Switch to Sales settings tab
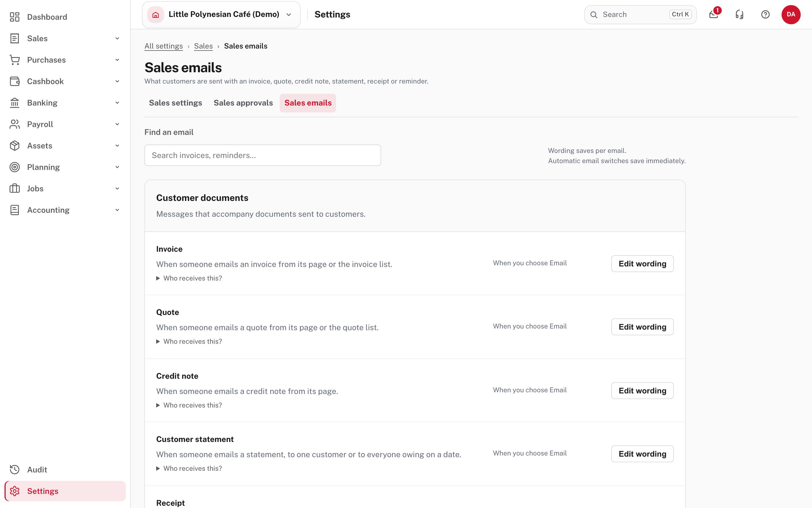The width and height of the screenshot is (812, 508). point(175,103)
